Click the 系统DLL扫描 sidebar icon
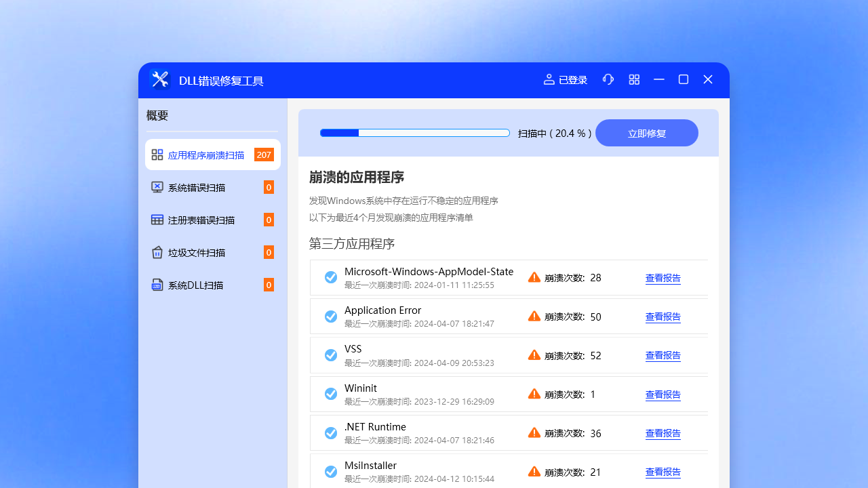 click(157, 285)
